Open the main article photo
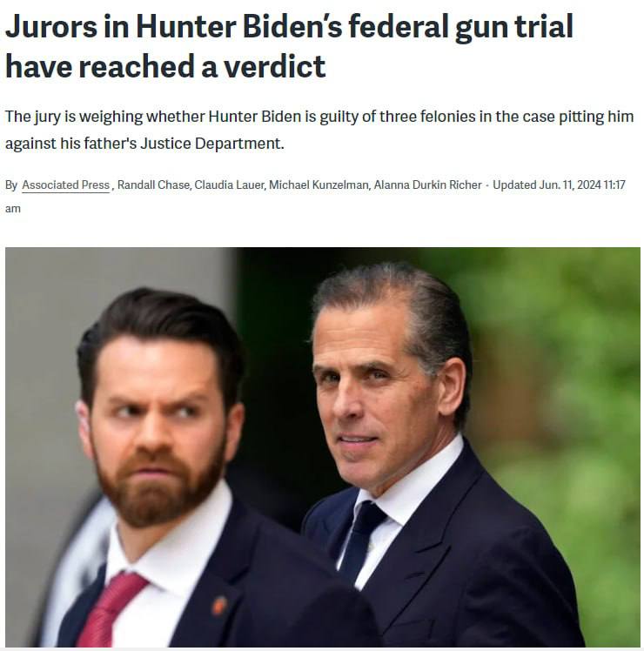This screenshot has height=651, width=644. click(x=323, y=446)
